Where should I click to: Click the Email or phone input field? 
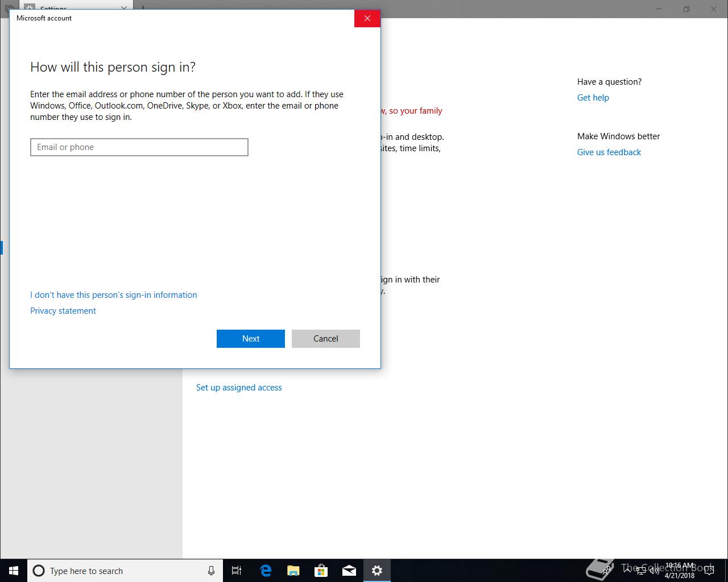(x=139, y=147)
